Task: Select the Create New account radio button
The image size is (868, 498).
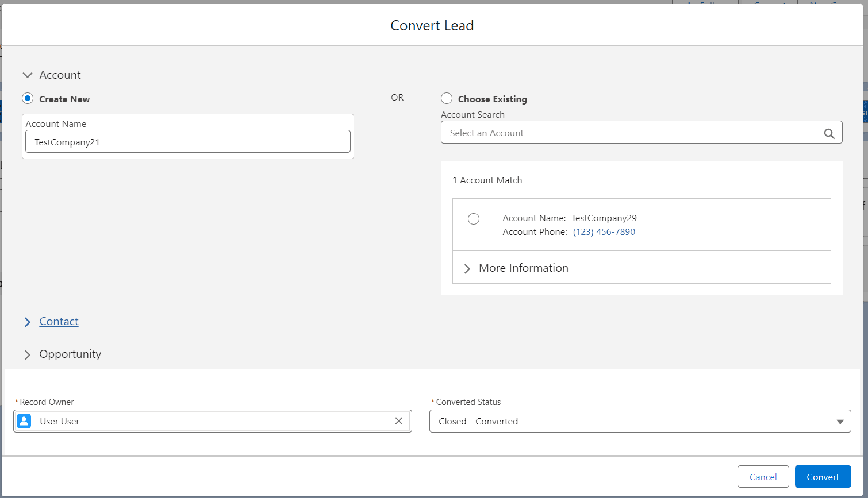Action: [x=28, y=99]
